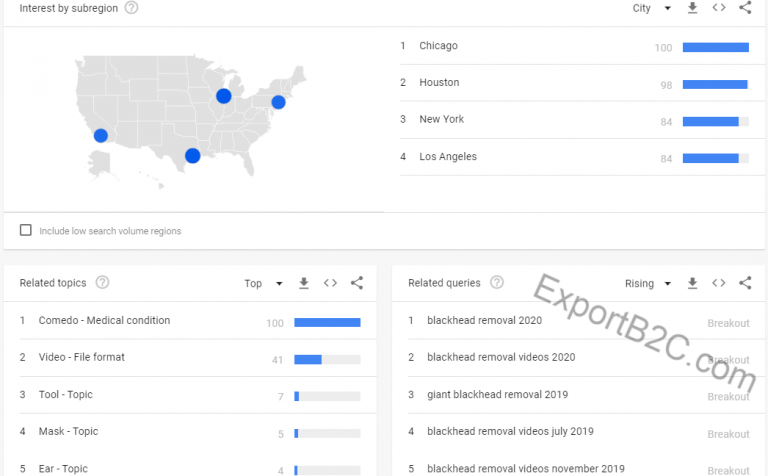
Task: Click the Related queries heading
Action: tap(444, 283)
